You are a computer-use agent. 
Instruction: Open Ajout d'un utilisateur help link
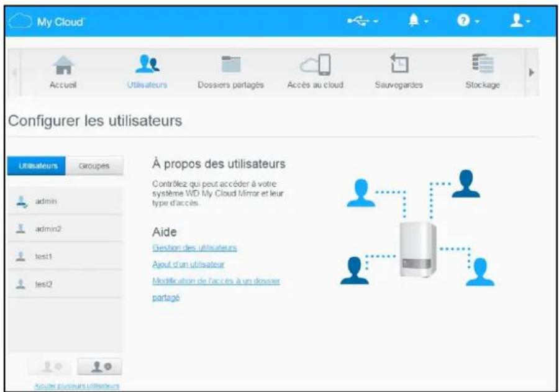(188, 264)
